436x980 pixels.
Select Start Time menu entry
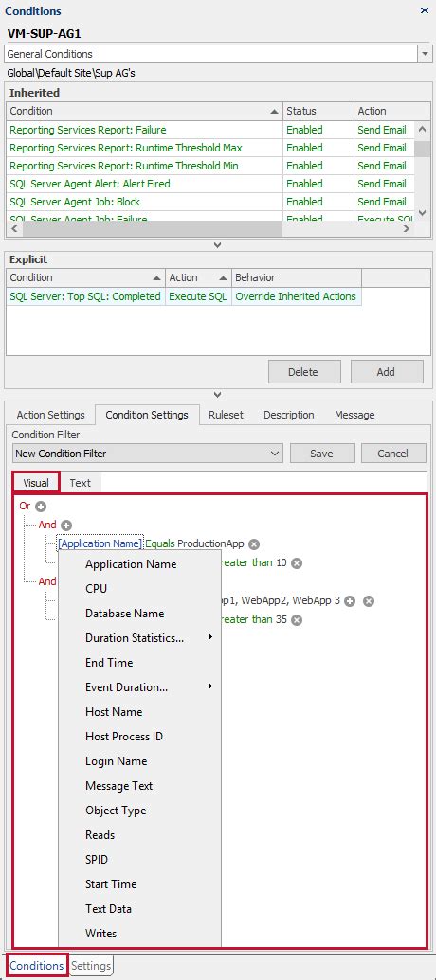pyautogui.click(x=139, y=884)
